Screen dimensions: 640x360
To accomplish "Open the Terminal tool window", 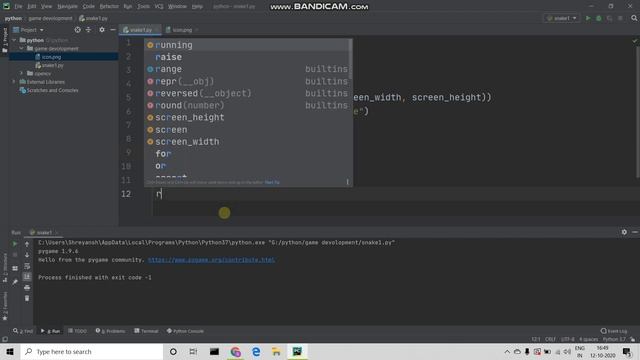I will pyautogui.click(x=146, y=331).
